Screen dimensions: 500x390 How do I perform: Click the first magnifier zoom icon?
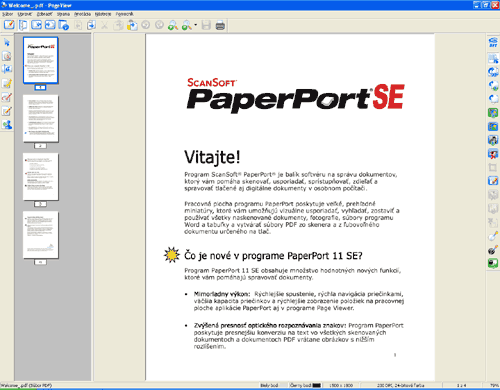coord(173,25)
